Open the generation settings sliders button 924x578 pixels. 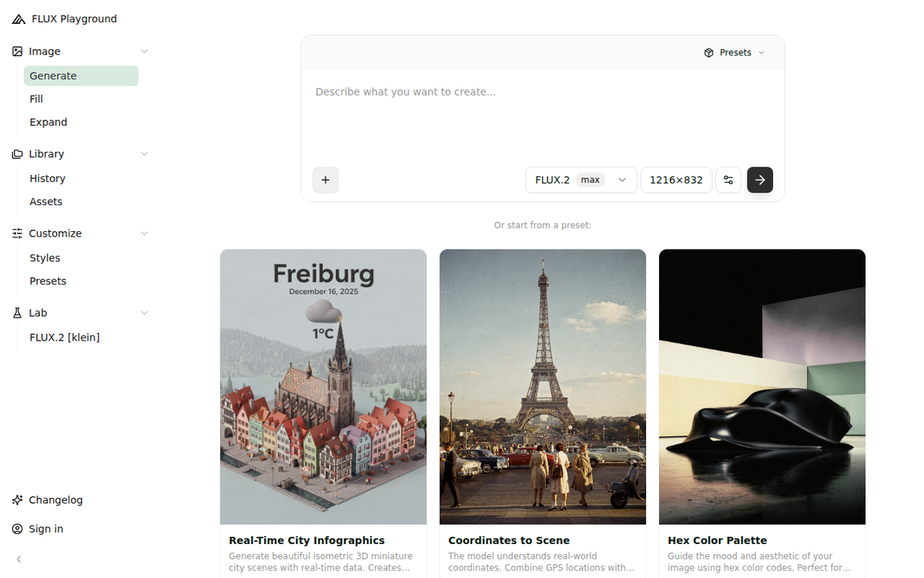click(728, 180)
